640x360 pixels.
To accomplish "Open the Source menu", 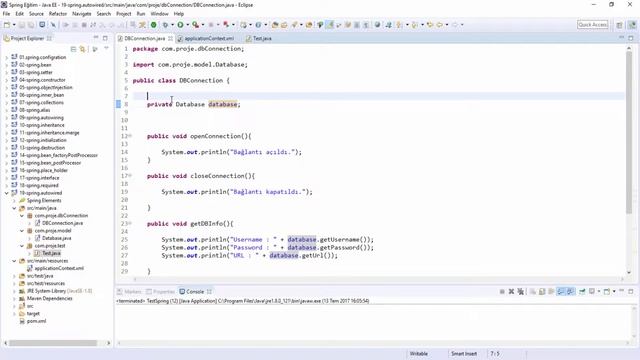I will 36,13.
